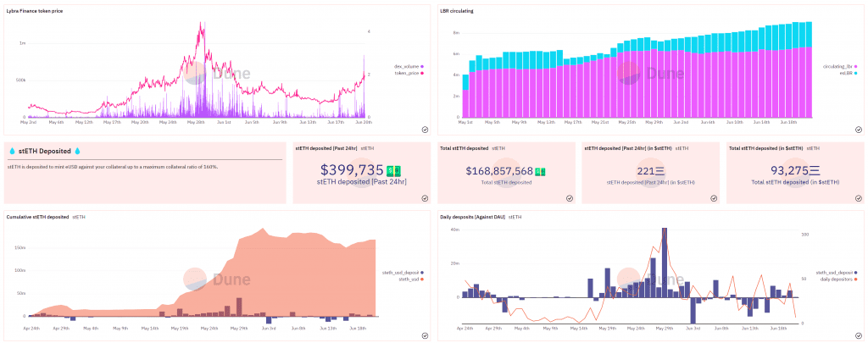Click the stETH Deposited section heading
Image resolution: width=868 pixels, height=343 pixels.
click(x=45, y=151)
